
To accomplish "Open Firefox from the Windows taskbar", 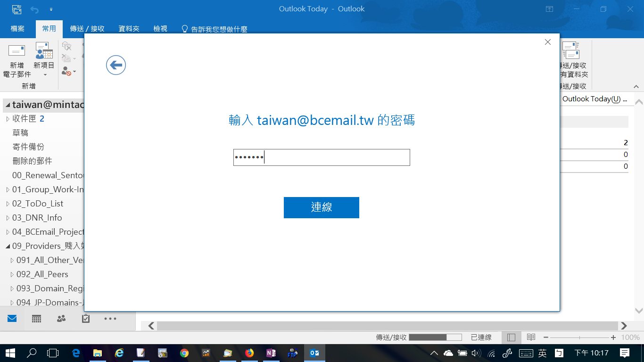I will coord(249,353).
